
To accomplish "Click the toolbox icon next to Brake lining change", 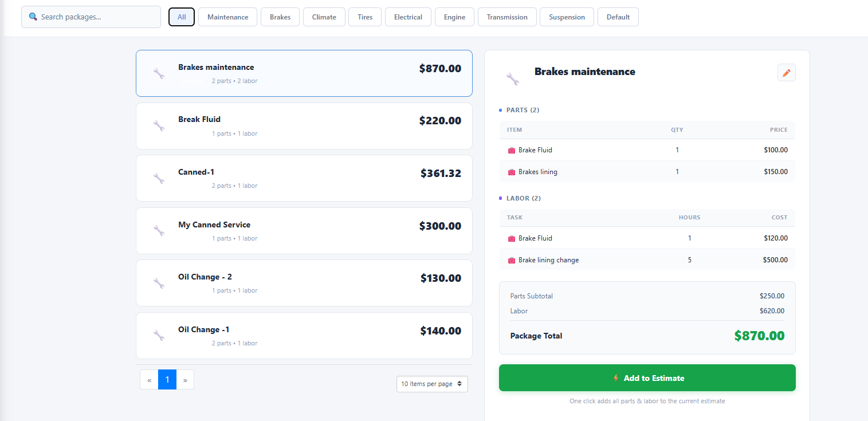I will (x=512, y=260).
